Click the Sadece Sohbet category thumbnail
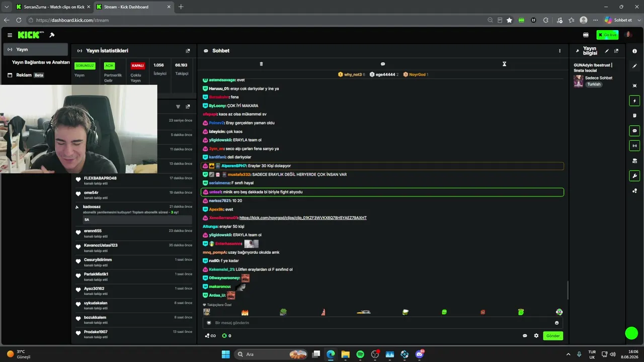 click(579, 81)
